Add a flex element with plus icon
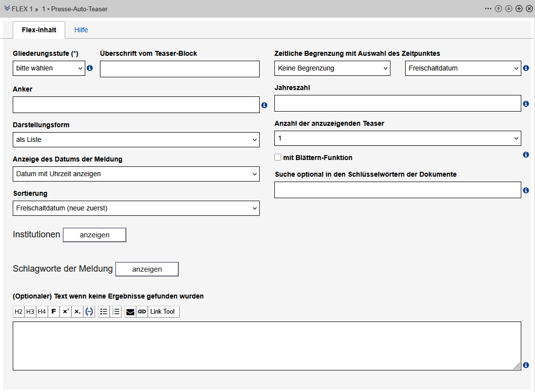This screenshot has height=392, width=535. click(x=519, y=9)
